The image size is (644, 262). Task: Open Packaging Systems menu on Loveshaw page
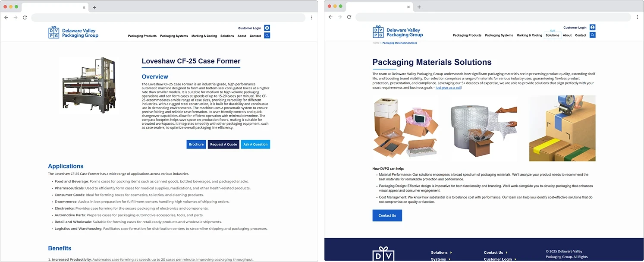174,36
